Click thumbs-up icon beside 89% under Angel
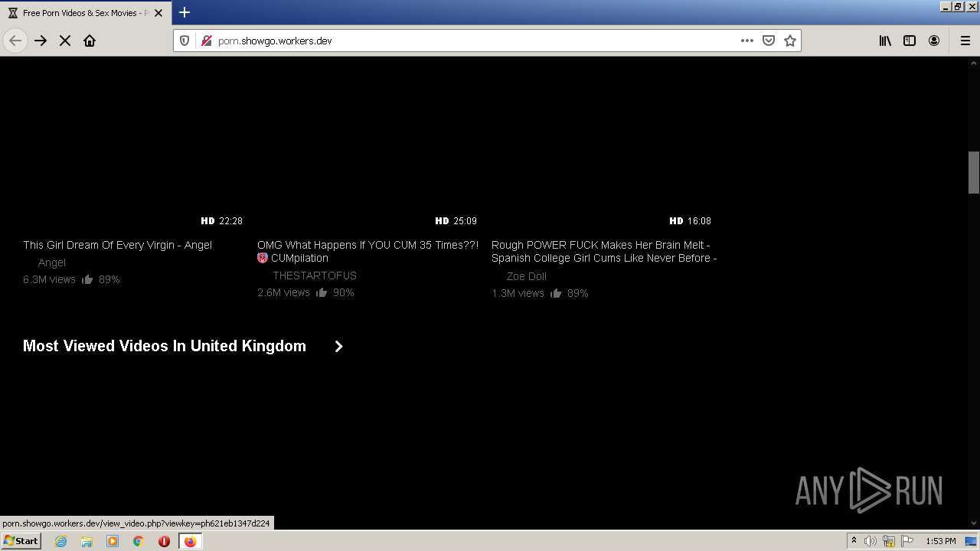This screenshot has height=551, width=980. (87, 279)
